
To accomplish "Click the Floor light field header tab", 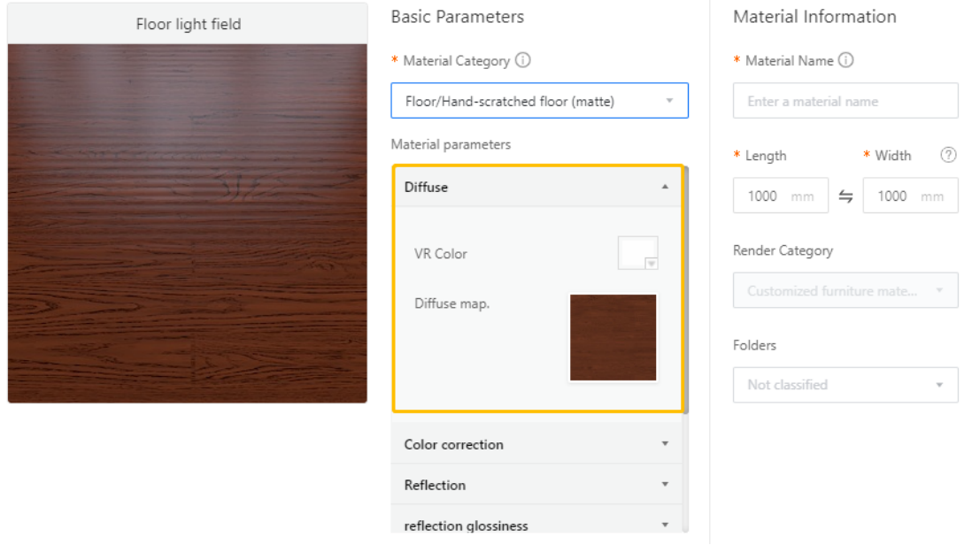I will pos(188,24).
